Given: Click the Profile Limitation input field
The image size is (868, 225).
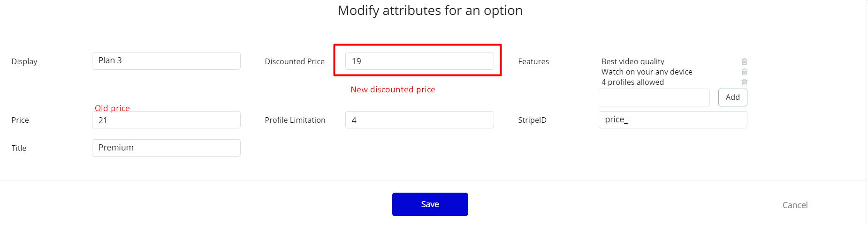Looking at the screenshot, I should pos(419,120).
